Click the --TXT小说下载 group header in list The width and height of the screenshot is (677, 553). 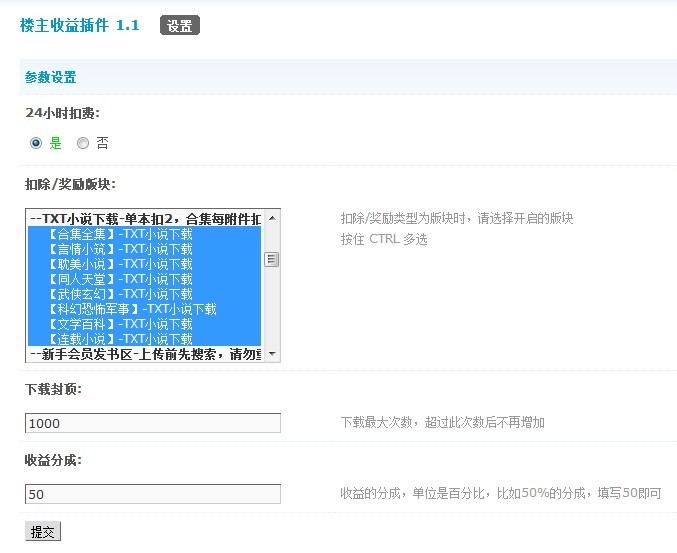click(145, 219)
